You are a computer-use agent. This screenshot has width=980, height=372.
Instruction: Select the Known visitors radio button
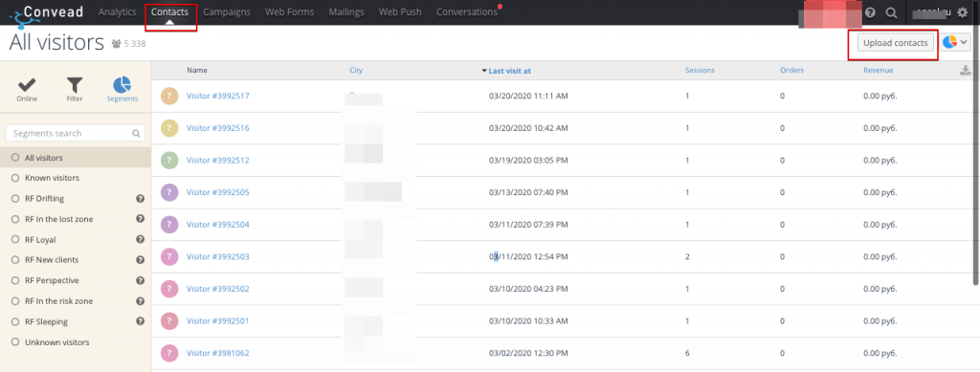[15, 178]
